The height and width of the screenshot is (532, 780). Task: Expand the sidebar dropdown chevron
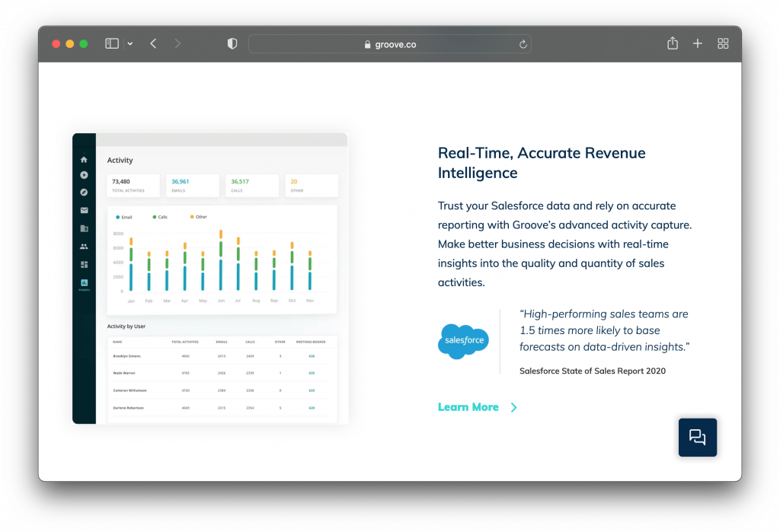pos(130,44)
